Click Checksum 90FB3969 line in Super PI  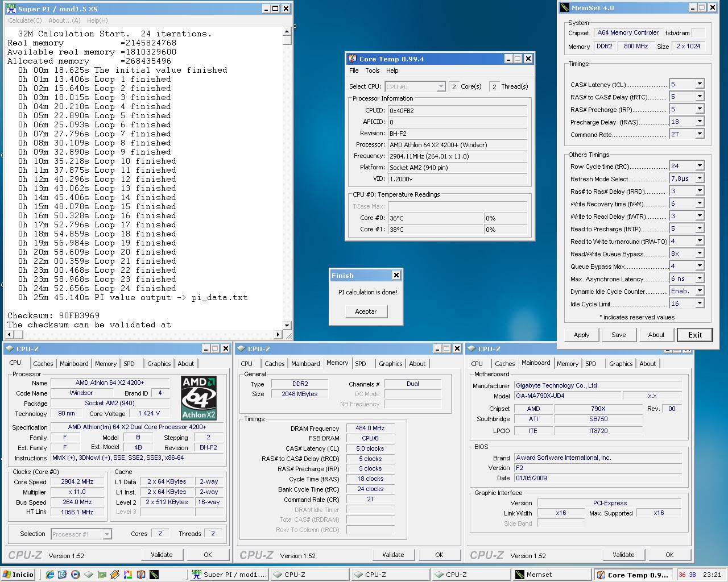(x=53, y=315)
